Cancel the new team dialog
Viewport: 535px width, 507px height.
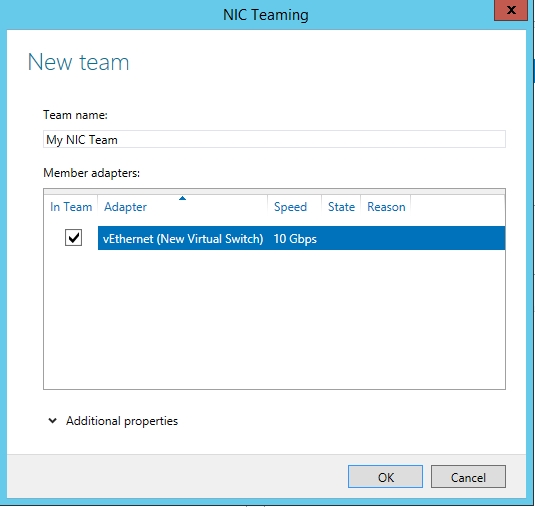click(468, 477)
